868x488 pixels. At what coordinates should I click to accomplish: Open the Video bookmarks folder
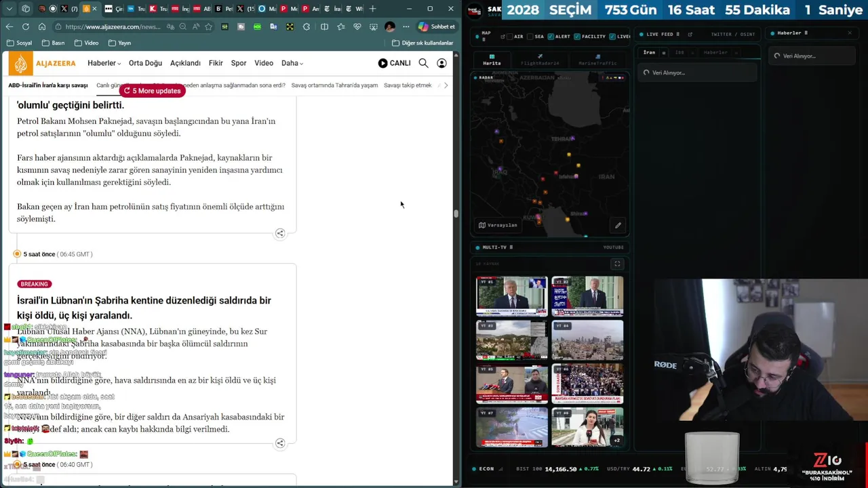86,43
